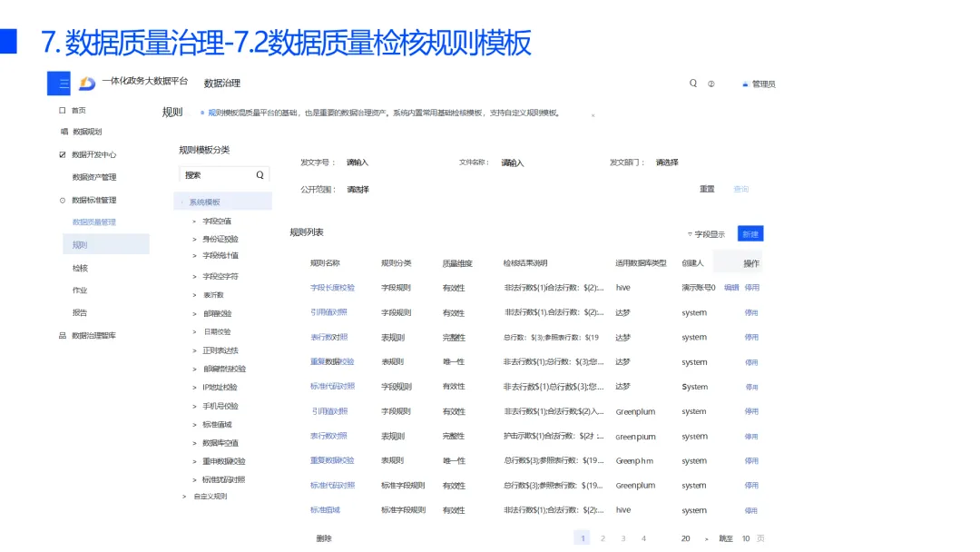The width and height of the screenshot is (980, 552).
Task: Toggle the blue hamburger menu icon
Action: tap(59, 84)
